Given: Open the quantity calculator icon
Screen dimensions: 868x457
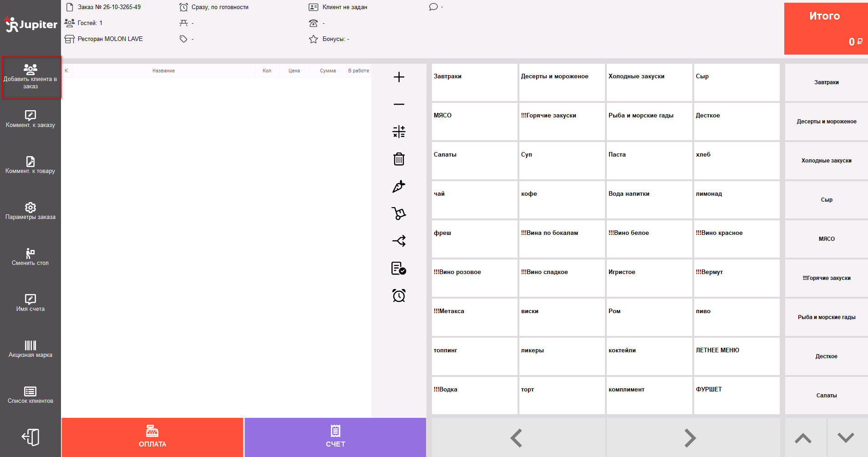Looking at the screenshot, I should click(x=399, y=132).
